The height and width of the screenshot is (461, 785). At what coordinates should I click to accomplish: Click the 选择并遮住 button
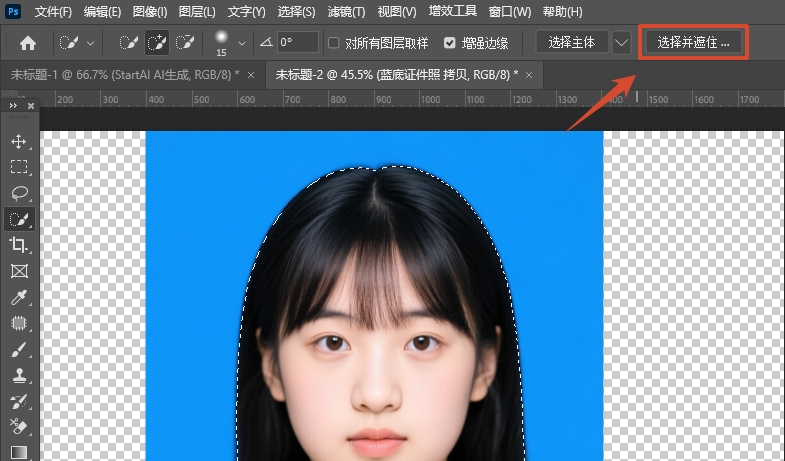click(693, 43)
